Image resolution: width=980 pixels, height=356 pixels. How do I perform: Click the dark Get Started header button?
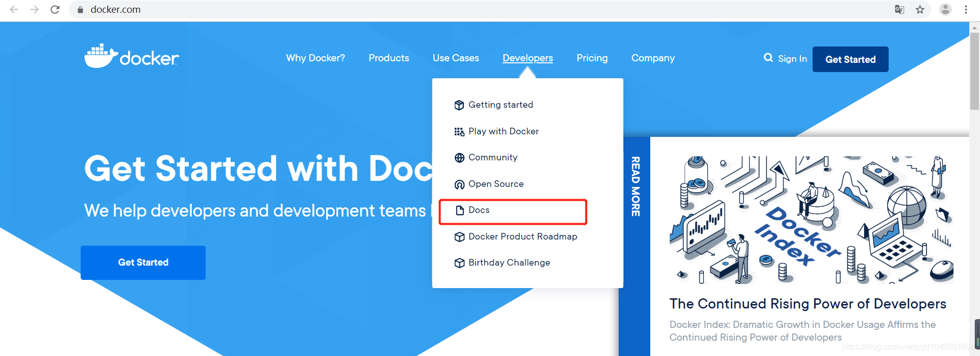coord(850,59)
